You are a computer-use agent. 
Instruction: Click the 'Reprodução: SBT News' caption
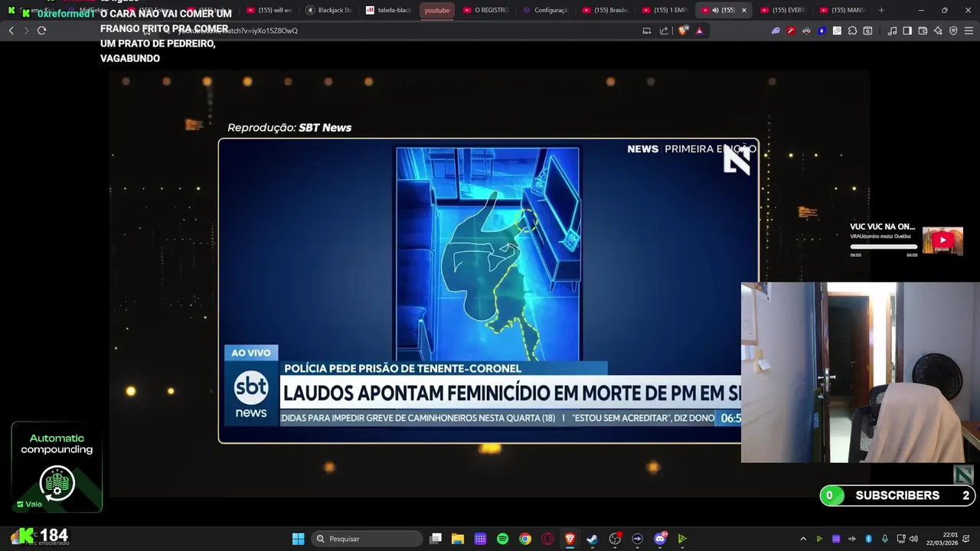click(289, 128)
